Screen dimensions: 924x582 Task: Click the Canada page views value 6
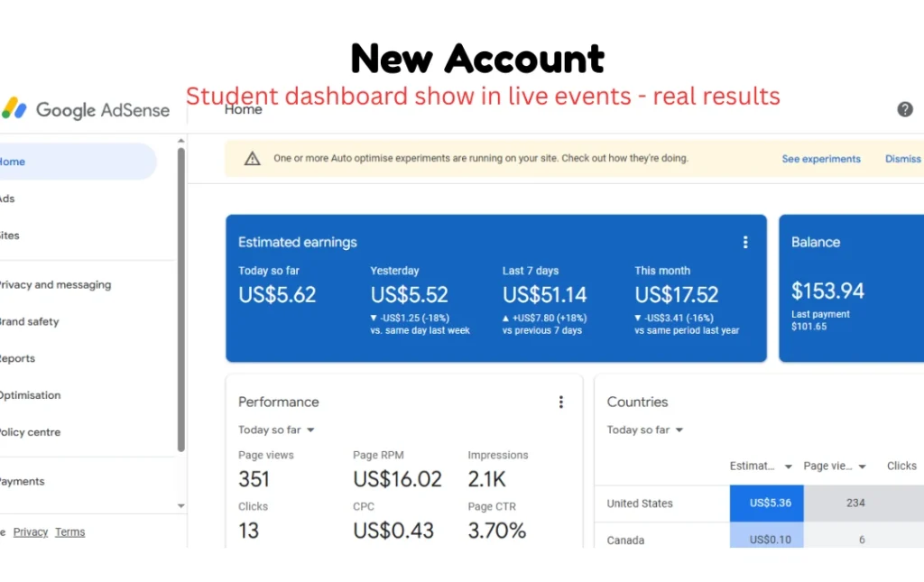coord(862,540)
